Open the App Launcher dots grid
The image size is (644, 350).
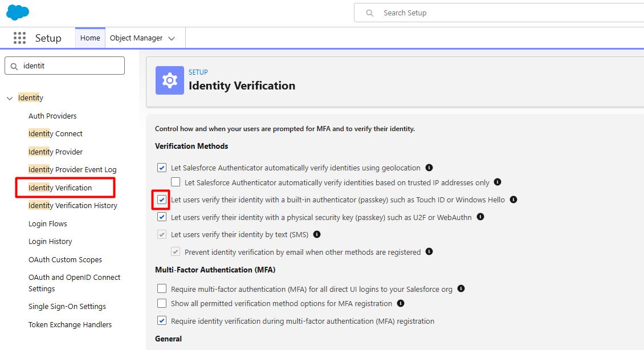pyautogui.click(x=19, y=38)
